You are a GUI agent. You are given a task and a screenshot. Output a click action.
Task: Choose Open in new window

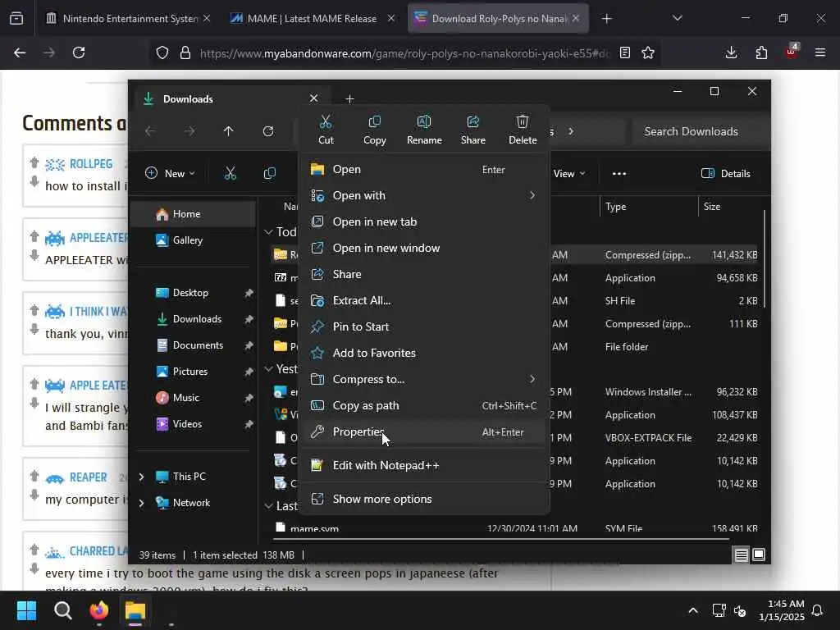[x=424, y=248]
